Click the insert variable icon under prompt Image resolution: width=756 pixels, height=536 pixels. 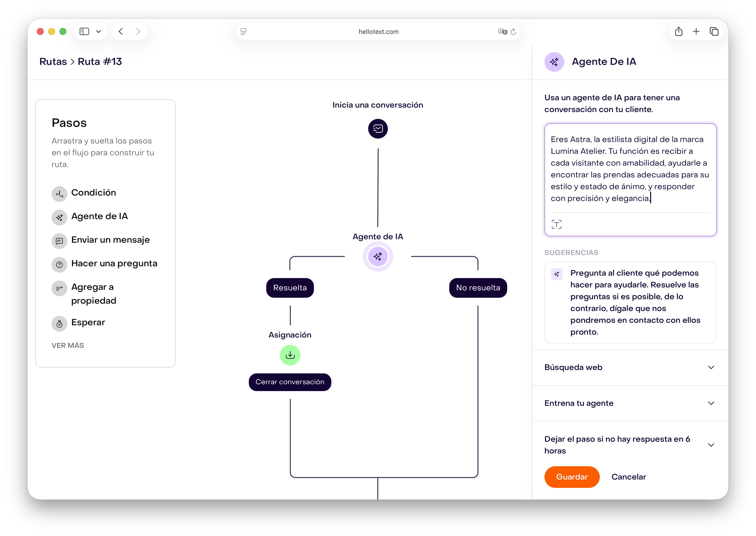pyautogui.click(x=556, y=225)
